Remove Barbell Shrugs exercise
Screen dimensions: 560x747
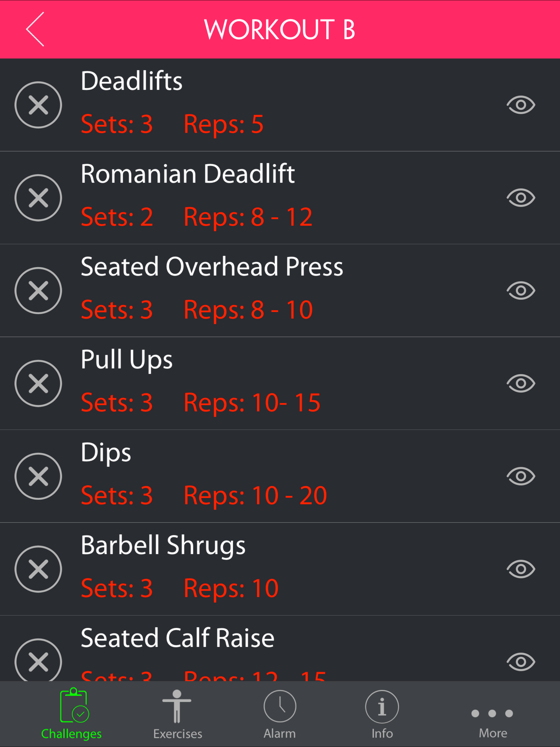tap(38, 569)
